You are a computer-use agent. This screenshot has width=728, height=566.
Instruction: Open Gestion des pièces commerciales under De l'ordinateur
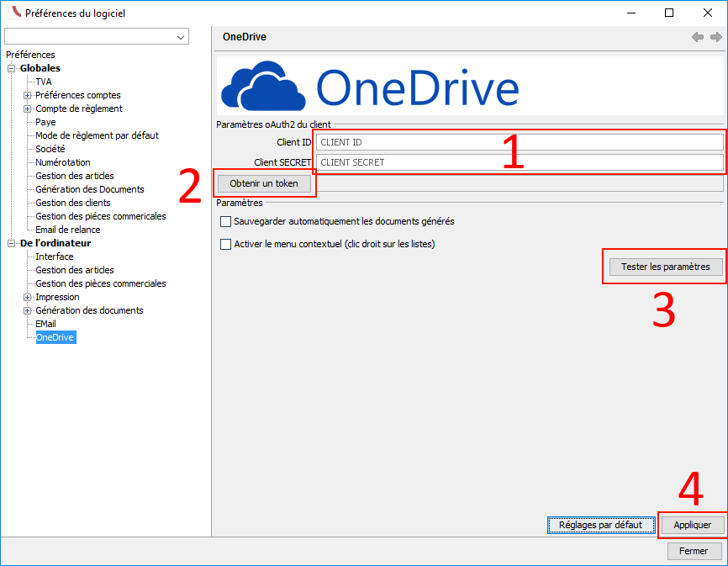click(101, 283)
